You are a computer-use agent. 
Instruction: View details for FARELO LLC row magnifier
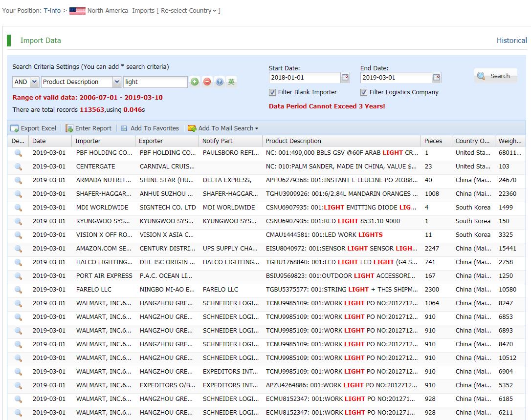18,290
